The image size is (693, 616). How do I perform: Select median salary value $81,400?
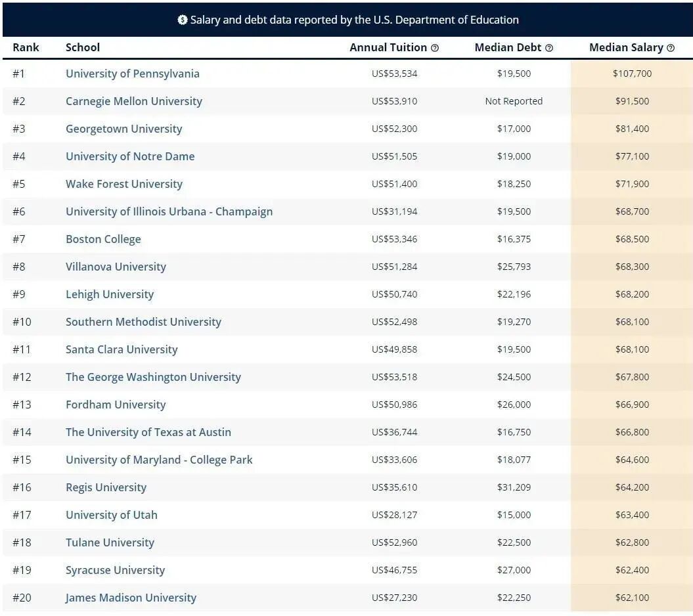(632, 129)
